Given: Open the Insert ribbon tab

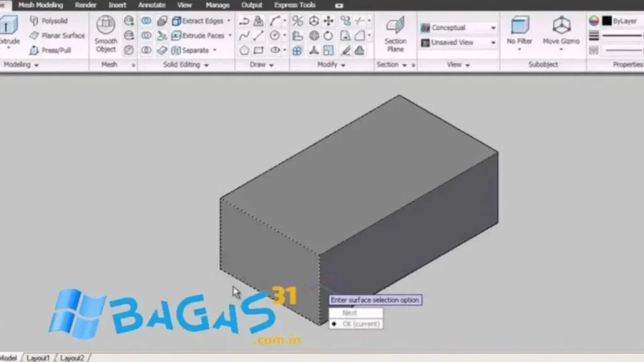Looking at the screenshot, I should (118, 5).
